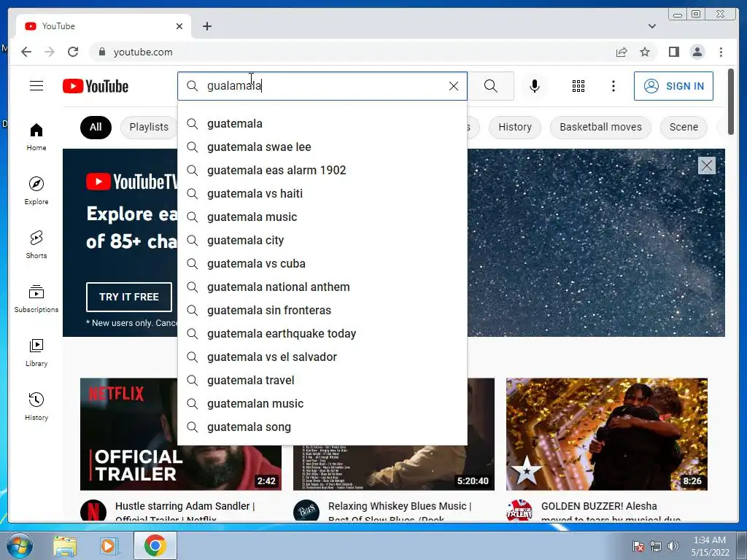Screen dimensions: 747x560
Task: Choose the 'guatemala' suggestion
Action: click(322, 124)
